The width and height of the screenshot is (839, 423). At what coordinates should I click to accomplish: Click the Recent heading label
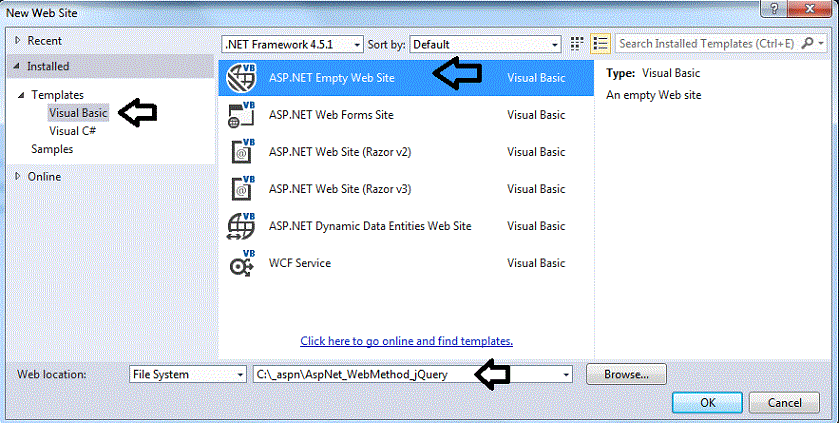(44, 41)
